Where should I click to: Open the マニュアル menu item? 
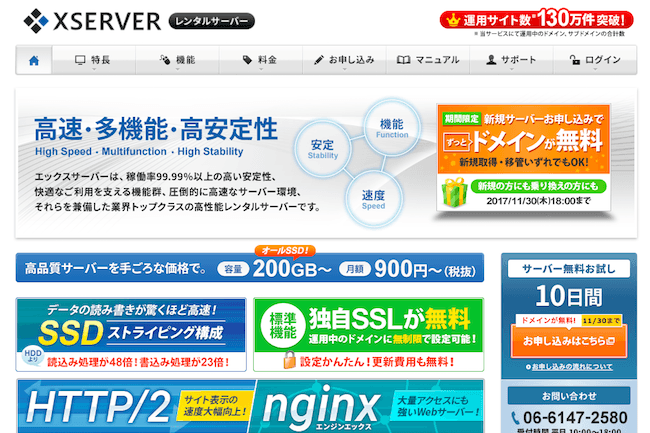point(428,60)
